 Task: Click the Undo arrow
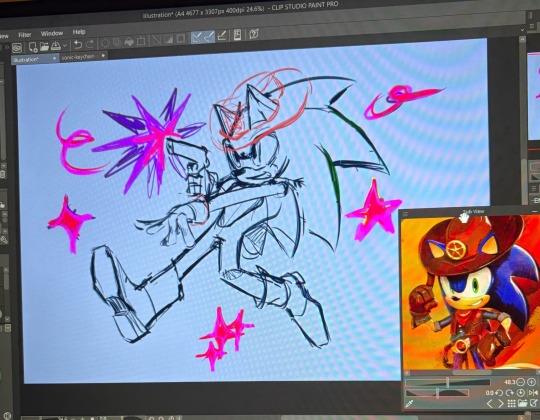[x=78, y=45]
